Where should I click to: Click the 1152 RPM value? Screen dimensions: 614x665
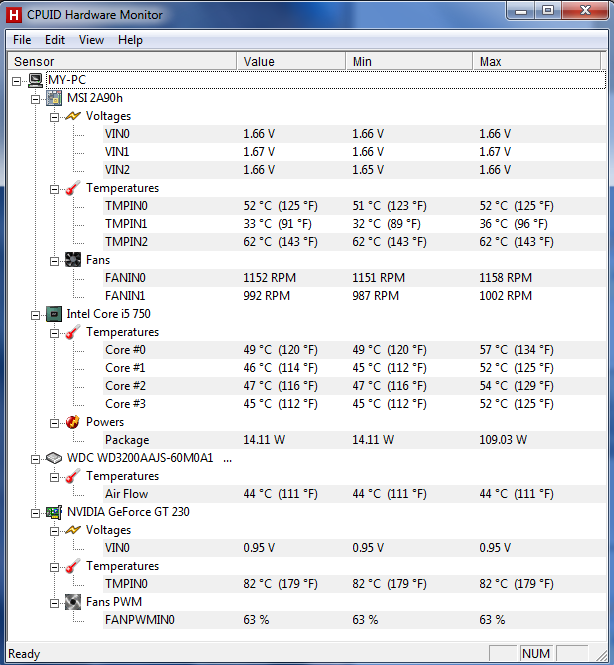[x=269, y=278]
